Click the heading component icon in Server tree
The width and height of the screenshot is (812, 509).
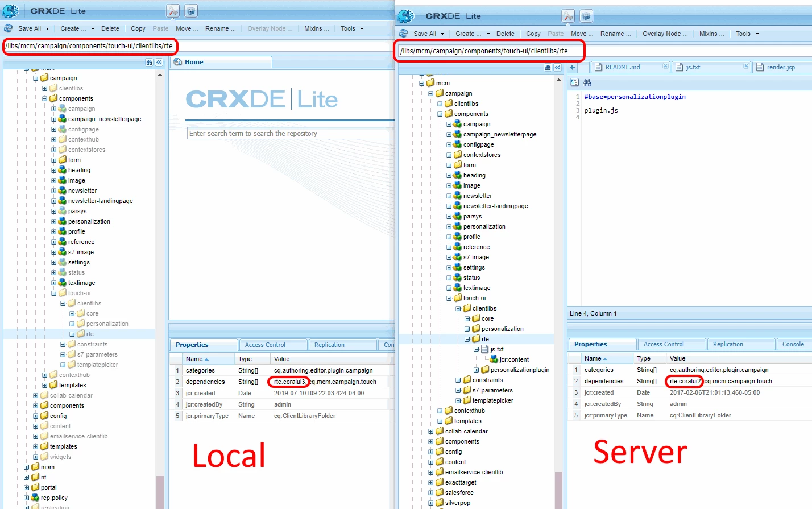coord(458,175)
